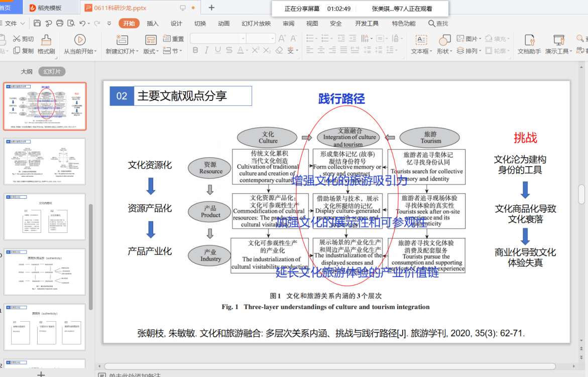This screenshot has height=377, width=588.
Task: Switch the side panel to 大纲 outline view
Action: [27, 72]
